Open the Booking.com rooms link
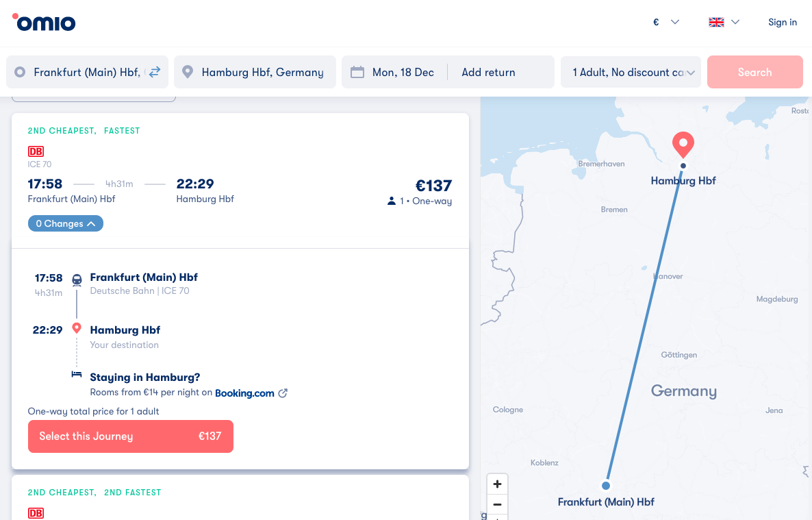 pyautogui.click(x=244, y=393)
